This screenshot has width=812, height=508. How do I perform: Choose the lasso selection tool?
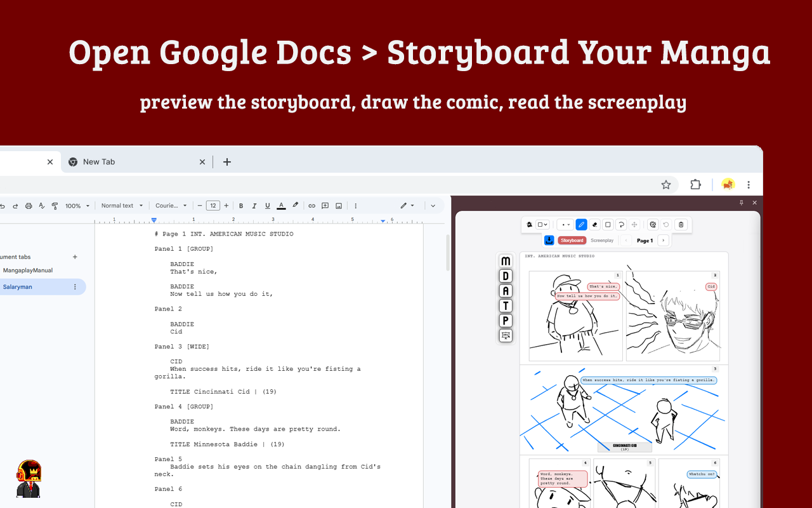tap(621, 225)
